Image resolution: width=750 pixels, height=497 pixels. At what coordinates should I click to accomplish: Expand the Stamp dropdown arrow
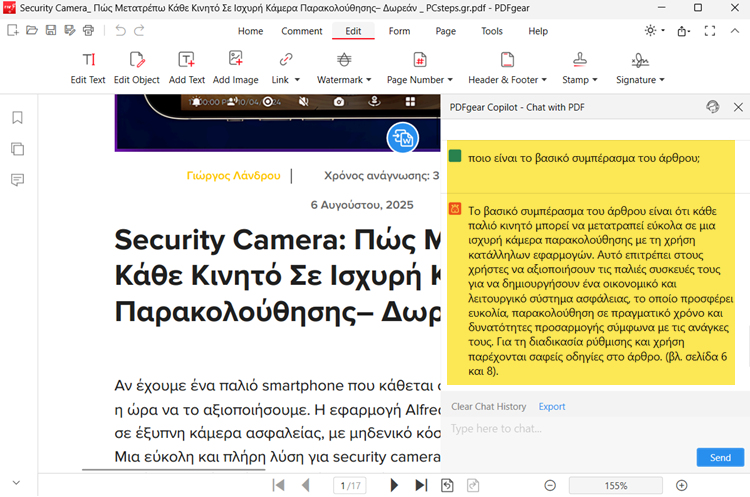pyautogui.click(x=595, y=80)
